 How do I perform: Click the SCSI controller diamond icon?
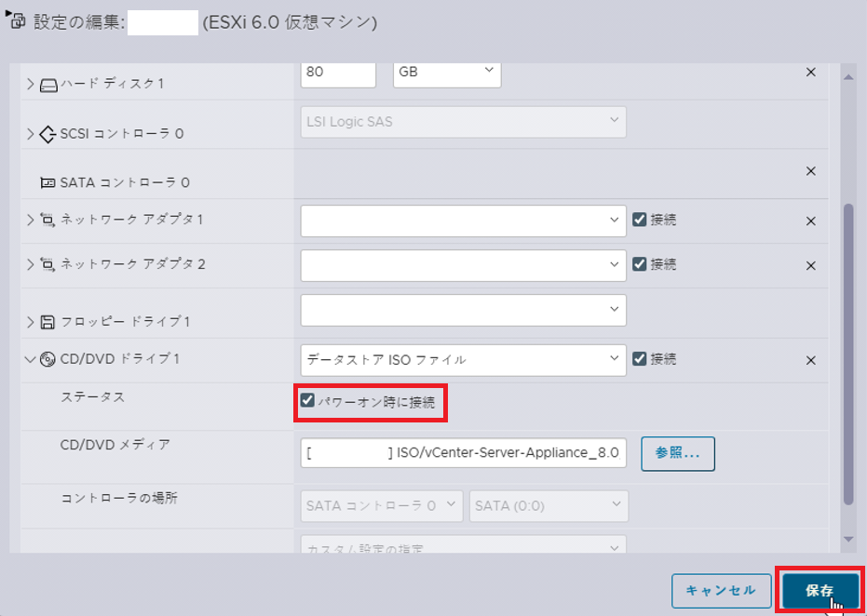point(47,134)
